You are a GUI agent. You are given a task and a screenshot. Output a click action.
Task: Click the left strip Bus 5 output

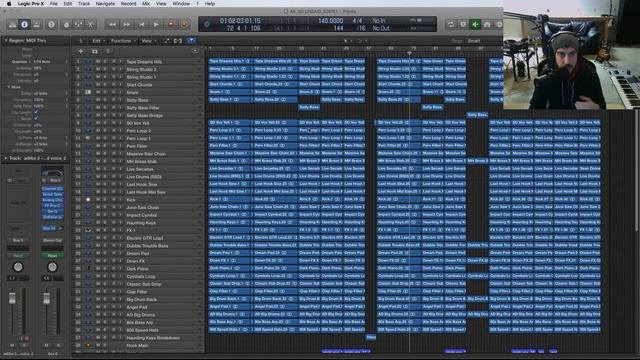(18, 240)
